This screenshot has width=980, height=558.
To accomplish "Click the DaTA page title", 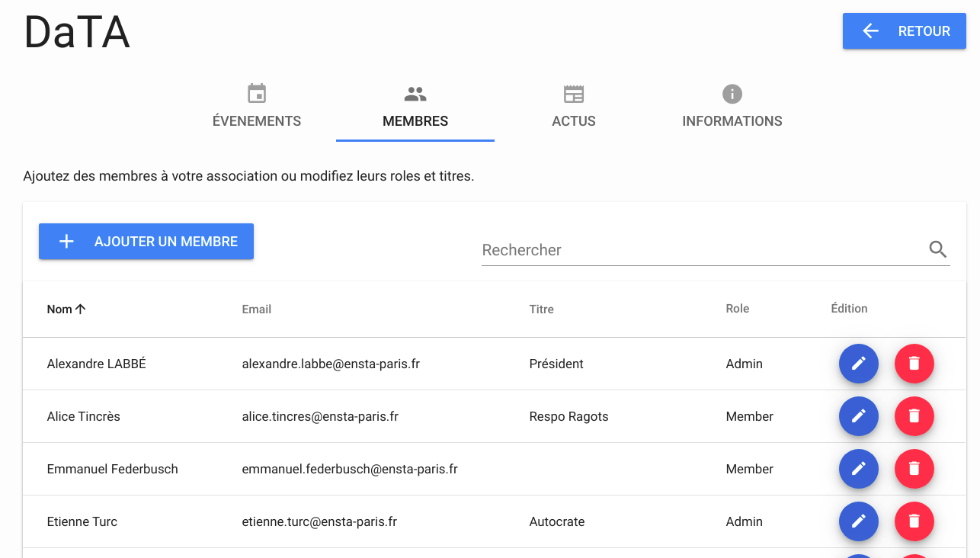I will pos(77,34).
